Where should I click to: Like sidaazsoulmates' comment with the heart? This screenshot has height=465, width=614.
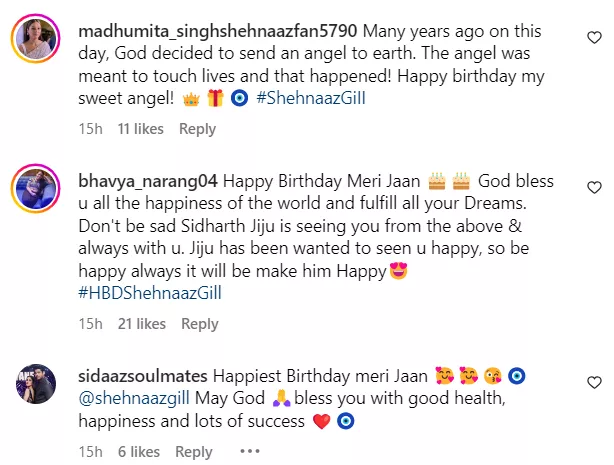(594, 382)
